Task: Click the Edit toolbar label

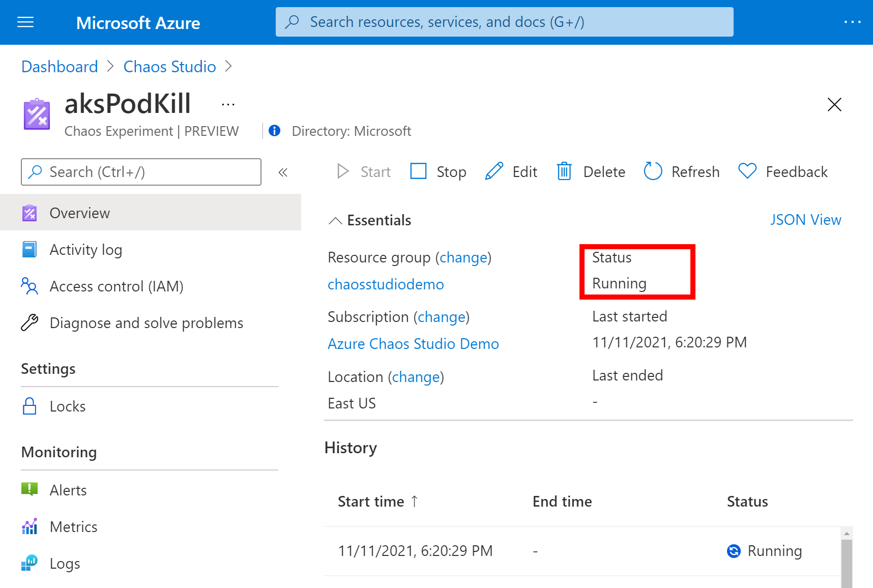Action: tap(525, 172)
